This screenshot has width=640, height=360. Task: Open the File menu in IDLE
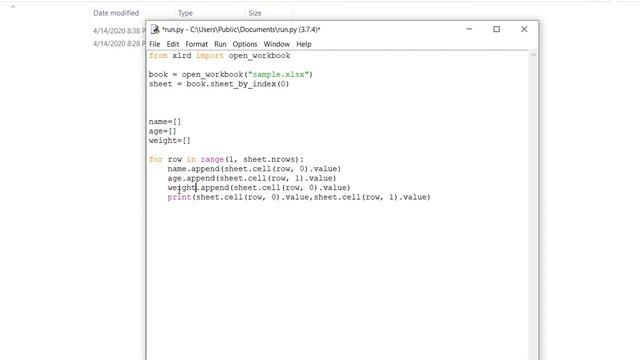(x=154, y=44)
